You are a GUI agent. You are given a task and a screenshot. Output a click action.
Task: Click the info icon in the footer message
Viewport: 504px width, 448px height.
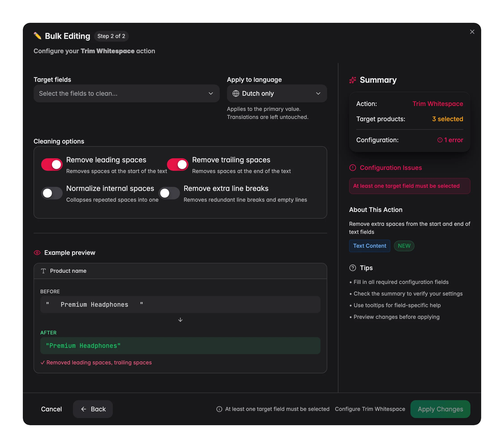[219, 409]
